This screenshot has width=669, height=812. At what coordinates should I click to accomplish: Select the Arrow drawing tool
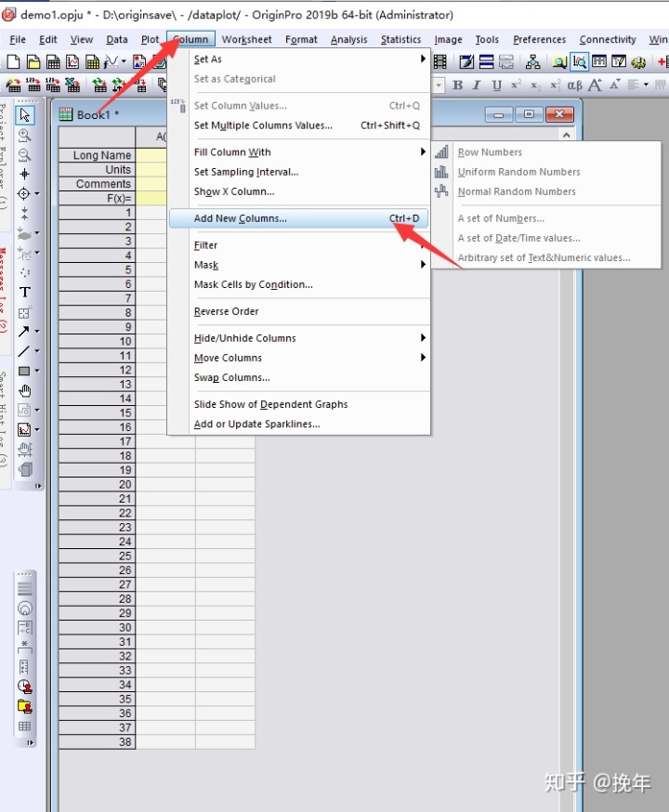tap(23, 332)
